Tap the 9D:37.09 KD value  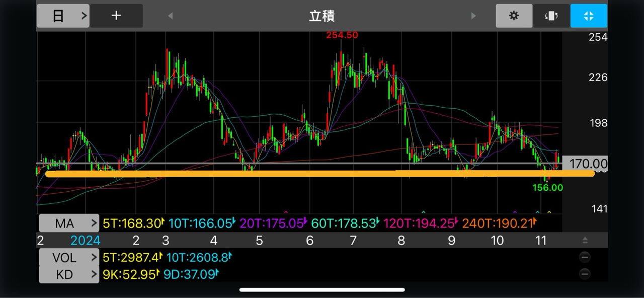(192, 274)
